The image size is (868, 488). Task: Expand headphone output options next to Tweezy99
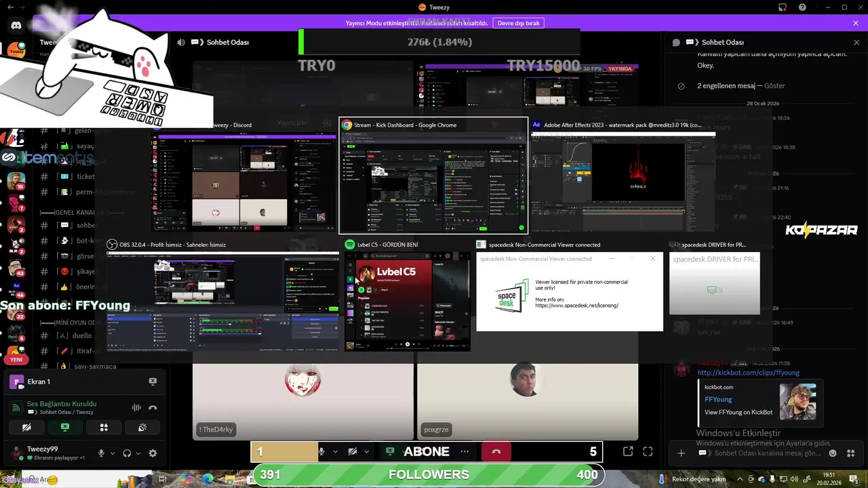(x=138, y=453)
